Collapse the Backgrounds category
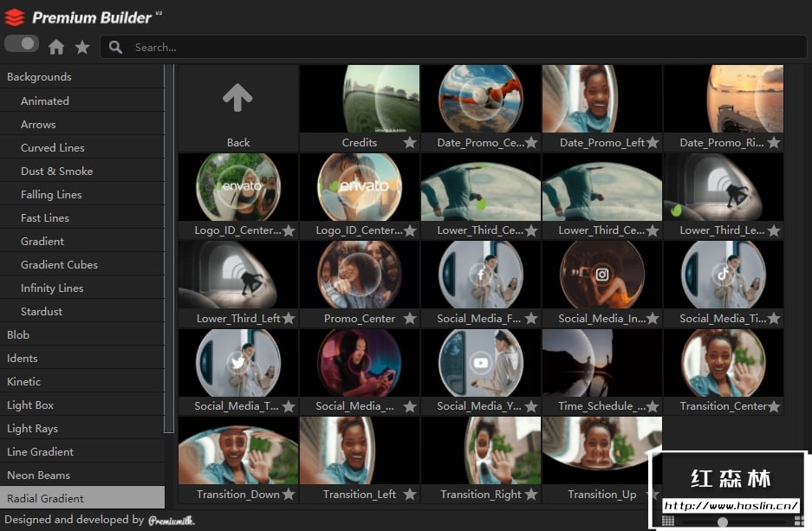The height and width of the screenshot is (531, 812). point(39,77)
